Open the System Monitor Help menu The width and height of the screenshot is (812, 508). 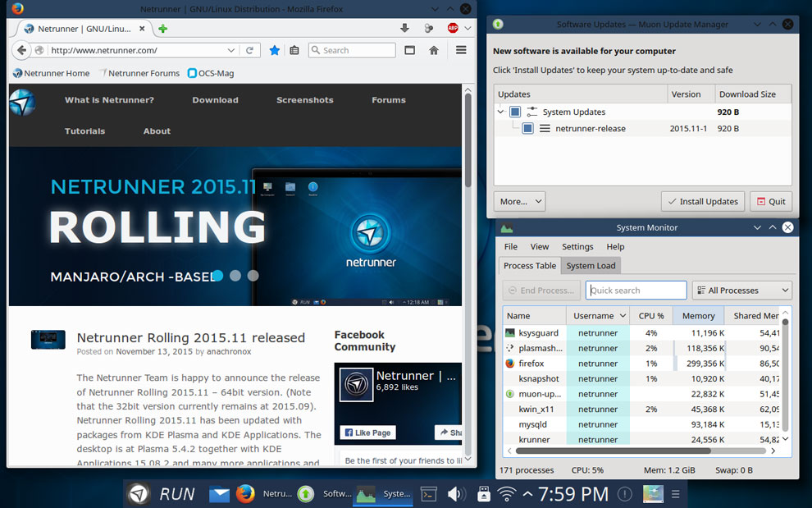(615, 247)
